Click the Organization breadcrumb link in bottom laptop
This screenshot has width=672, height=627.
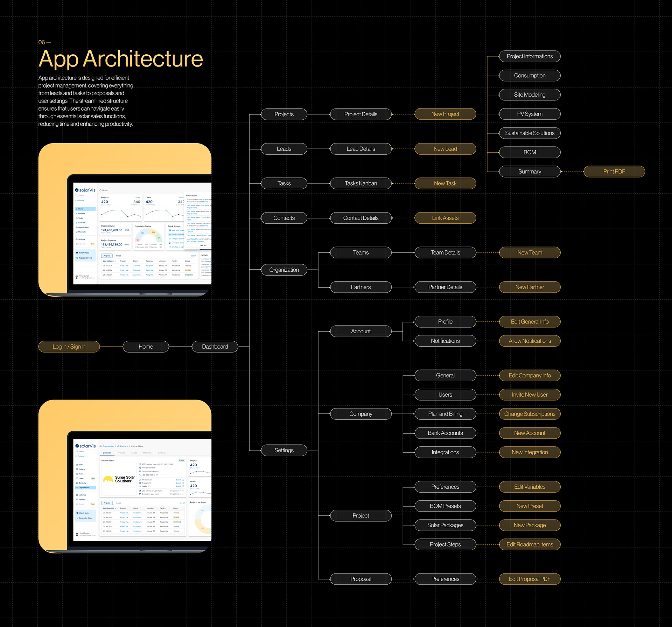(x=107, y=446)
